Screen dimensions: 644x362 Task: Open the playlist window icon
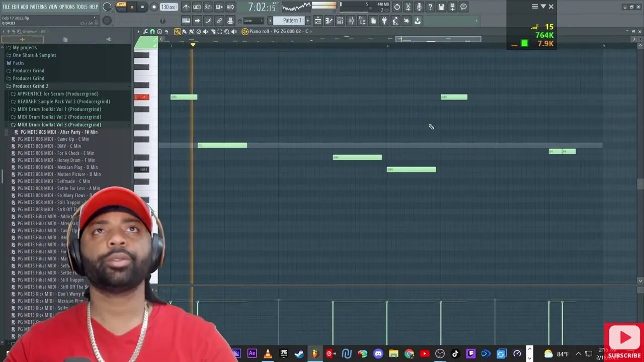318,21
